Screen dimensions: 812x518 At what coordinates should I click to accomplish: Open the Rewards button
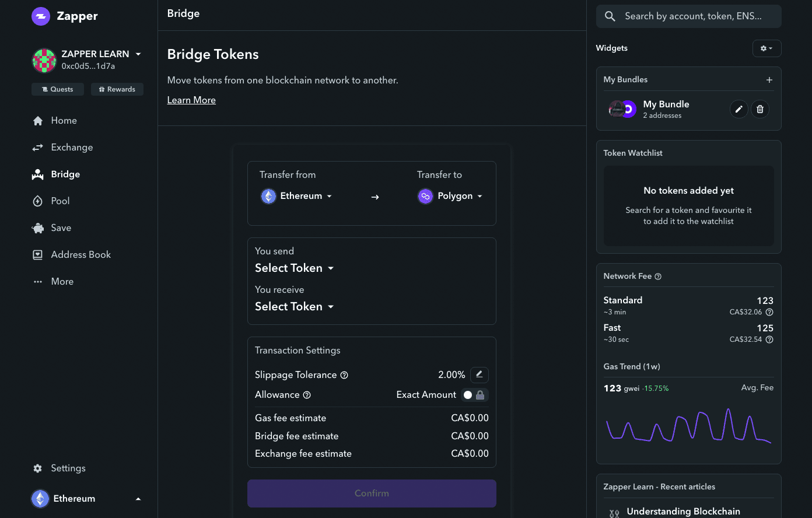(x=117, y=89)
